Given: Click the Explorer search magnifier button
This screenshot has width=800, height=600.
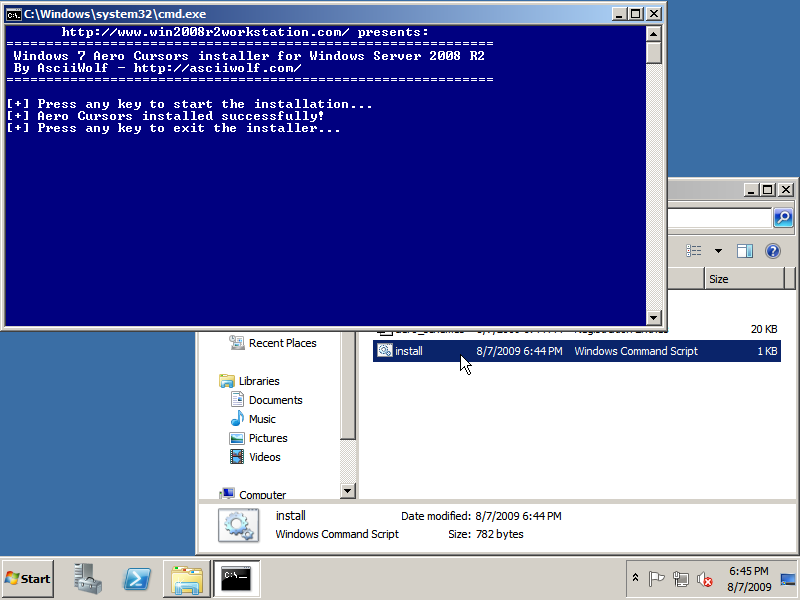Looking at the screenshot, I should pos(783,218).
